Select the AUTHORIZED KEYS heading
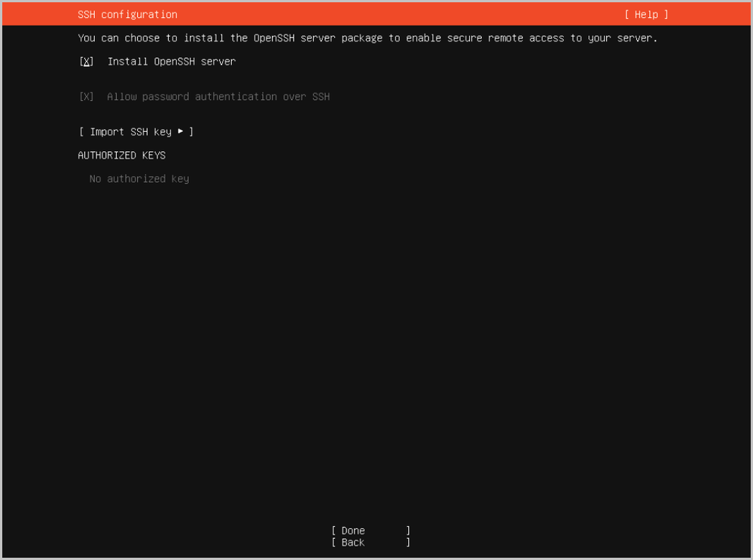Screen dimensions: 753x560 [121, 156]
